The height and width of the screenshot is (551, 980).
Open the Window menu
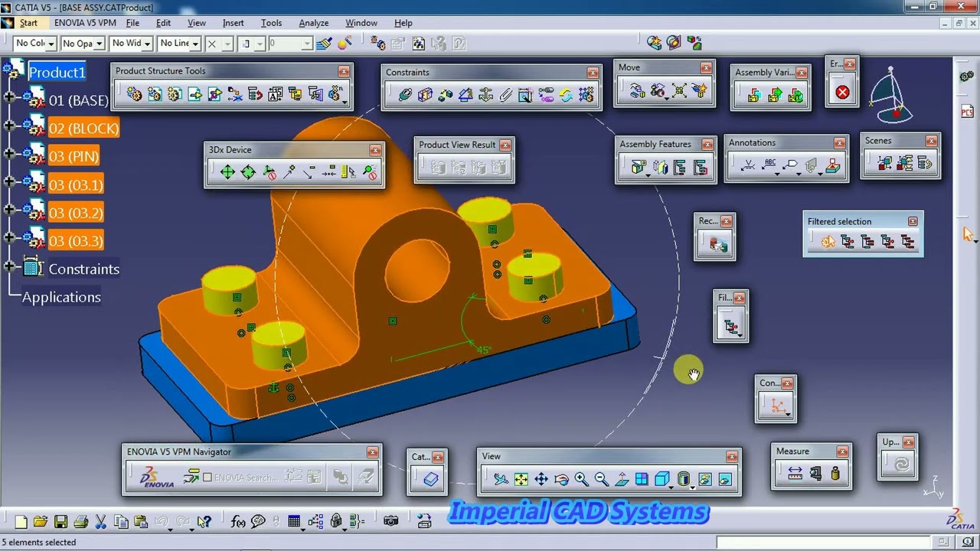click(x=361, y=23)
